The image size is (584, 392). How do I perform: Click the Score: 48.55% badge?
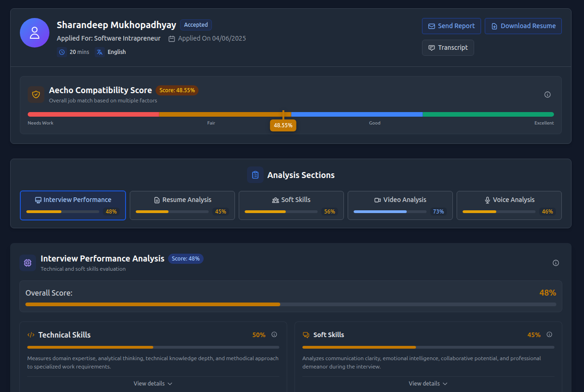point(177,90)
